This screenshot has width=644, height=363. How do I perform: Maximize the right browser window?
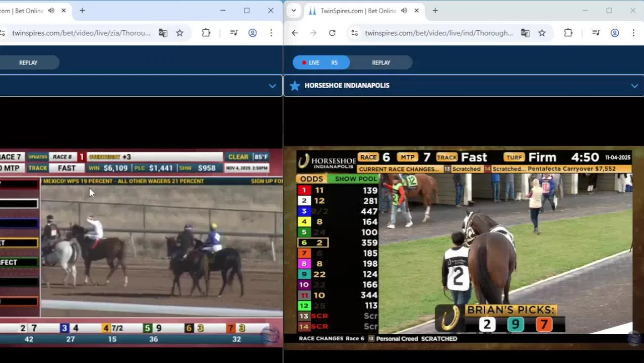pyautogui.click(x=609, y=11)
